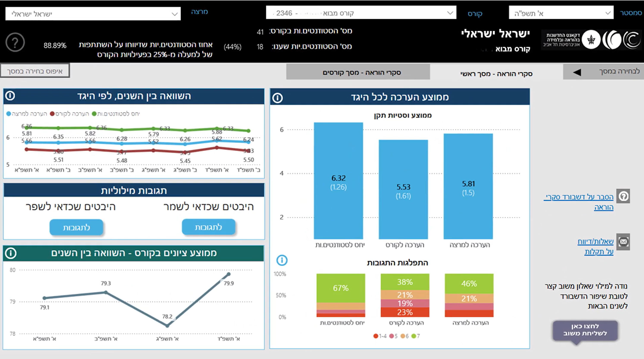Open lecturer dropdown showing ישראל ישראלי
Screen dimensions: 644x359
pyautogui.click(x=93, y=14)
